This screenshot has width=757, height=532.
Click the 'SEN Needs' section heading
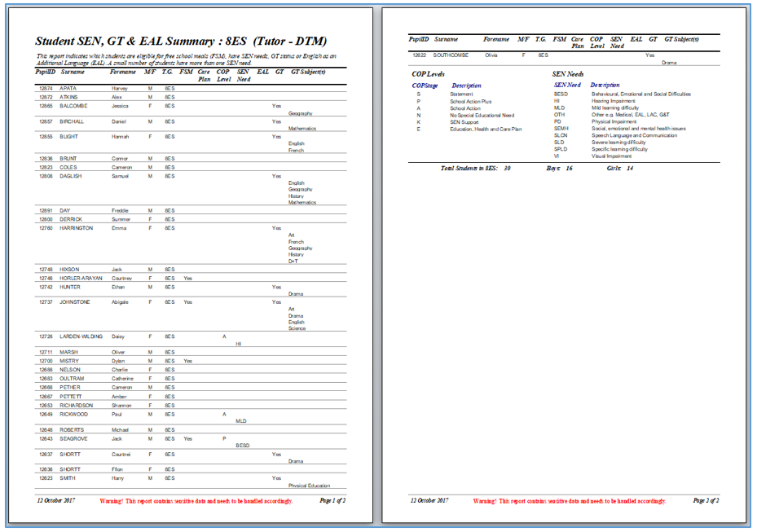coord(568,74)
